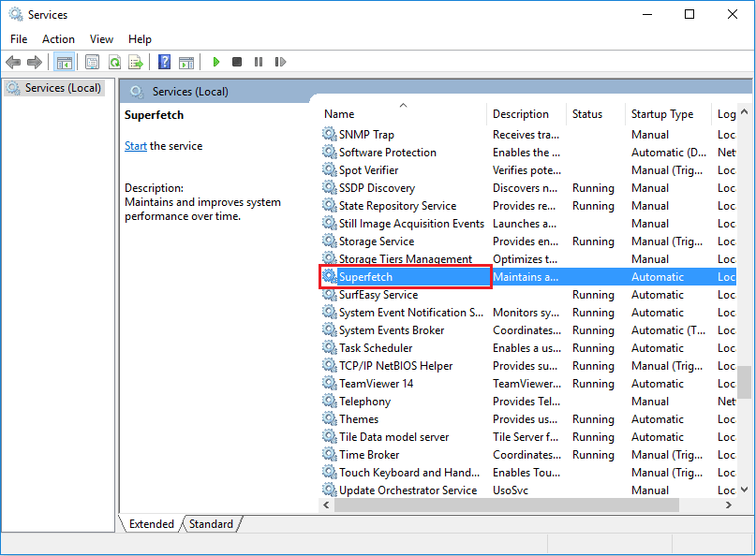The image size is (756, 556).
Task: Click the Stop Service square icon
Action: tap(237, 63)
